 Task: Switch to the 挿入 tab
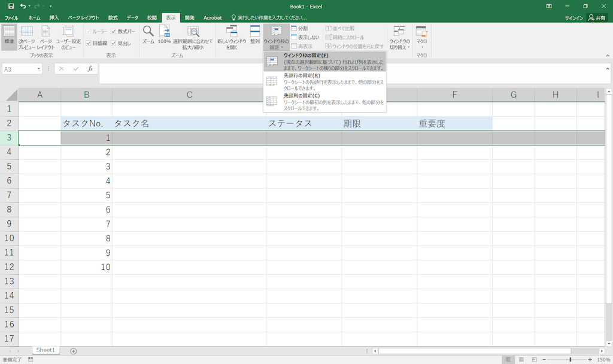click(x=54, y=17)
